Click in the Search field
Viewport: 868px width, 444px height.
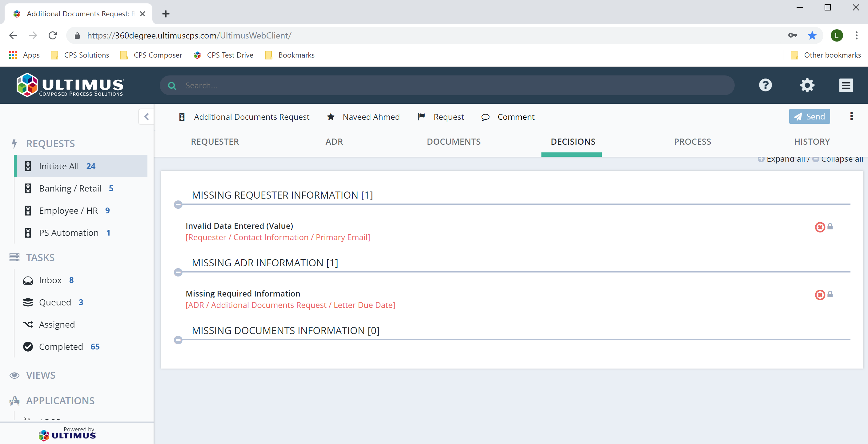(x=447, y=85)
